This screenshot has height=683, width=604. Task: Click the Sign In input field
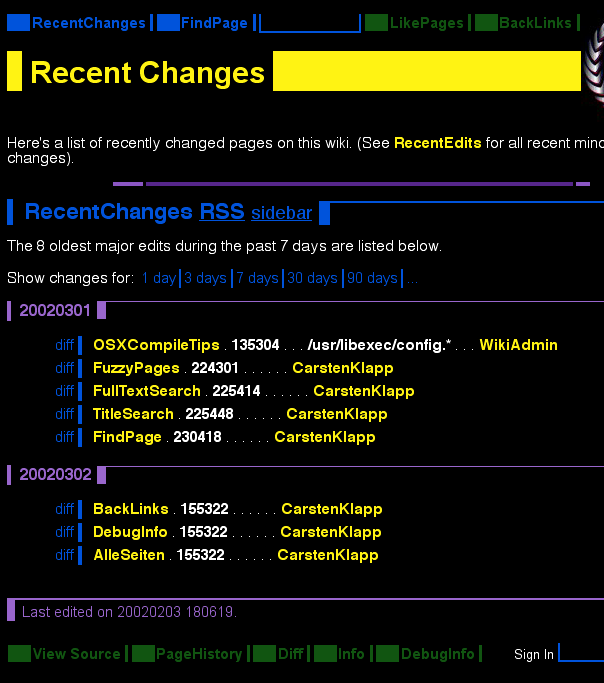pos(581,653)
